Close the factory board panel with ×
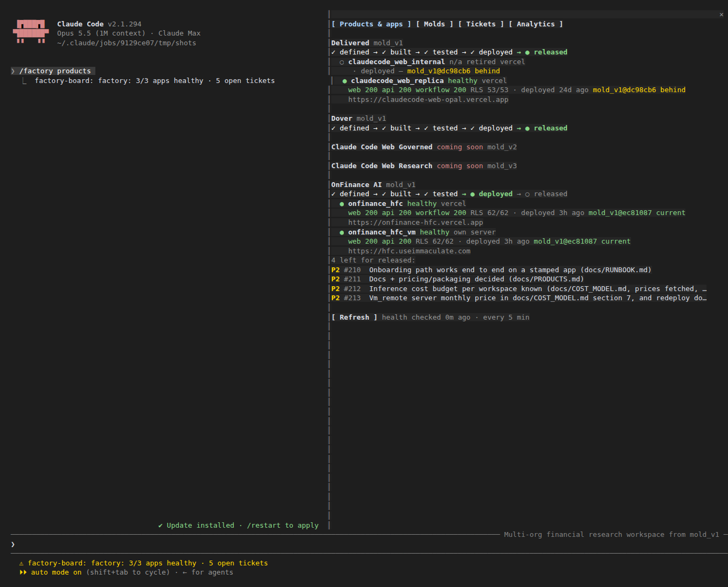The height and width of the screenshot is (587, 728). coord(722,15)
